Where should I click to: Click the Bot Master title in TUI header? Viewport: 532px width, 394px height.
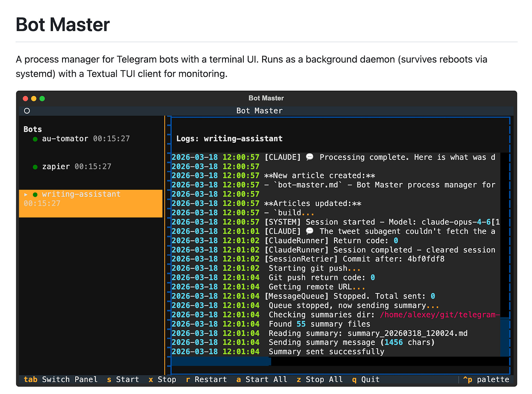[x=259, y=110]
